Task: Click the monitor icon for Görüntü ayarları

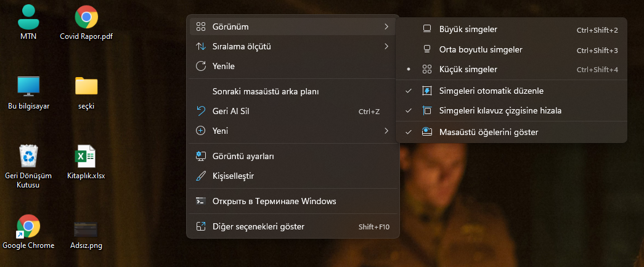Action: click(200, 156)
